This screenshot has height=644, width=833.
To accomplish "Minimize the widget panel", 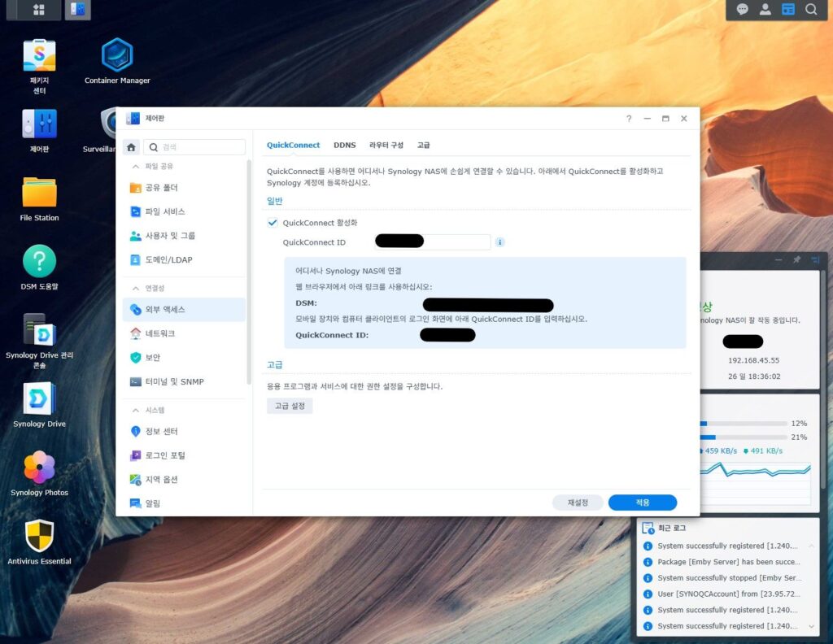I will point(778,259).
